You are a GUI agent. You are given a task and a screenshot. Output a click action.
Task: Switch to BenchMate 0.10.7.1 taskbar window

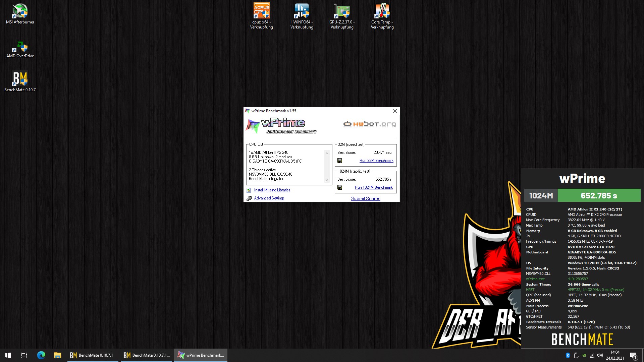coord(93,355)
